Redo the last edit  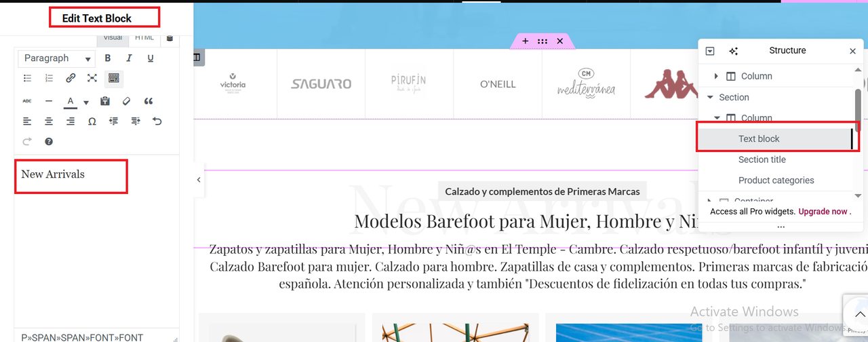tap(27, 142)
